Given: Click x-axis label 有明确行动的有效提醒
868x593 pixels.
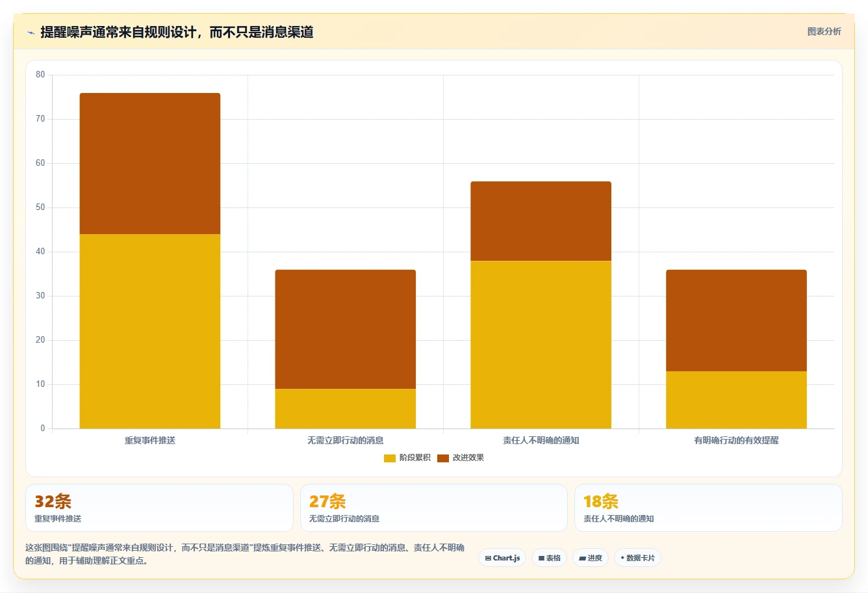Looking at the screenshot, I should (737, 440).
